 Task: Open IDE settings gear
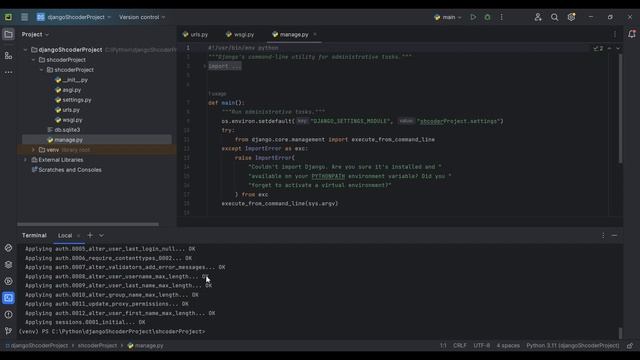571,17
